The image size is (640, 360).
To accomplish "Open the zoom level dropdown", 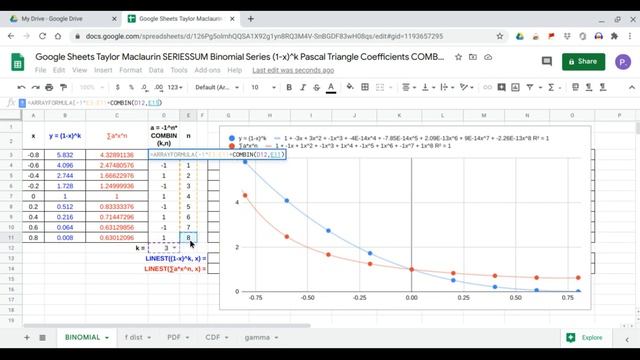I will click(91, 87).
